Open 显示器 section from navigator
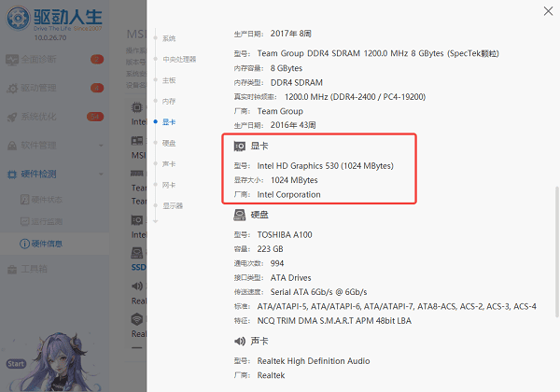The image size is (560, 392). (x=173, y=205)
